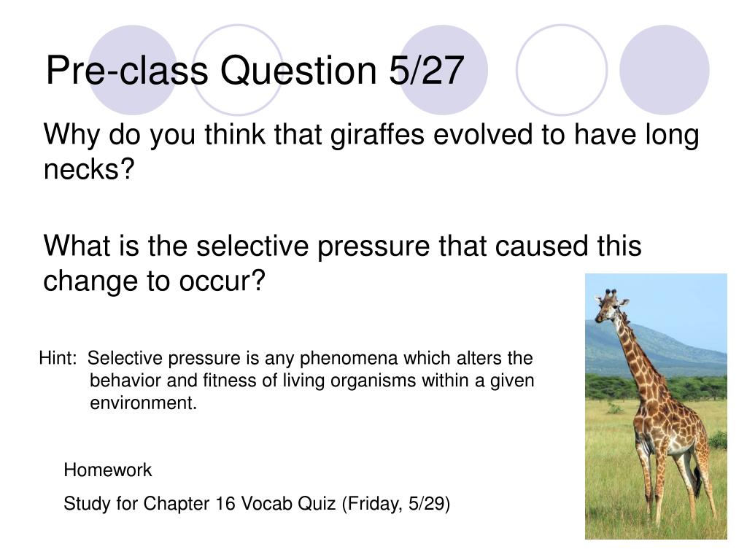This screenshot has height=560, width=747.
Task: Click the date '(Friday, 5/29)'
Action: pos(396,504)
